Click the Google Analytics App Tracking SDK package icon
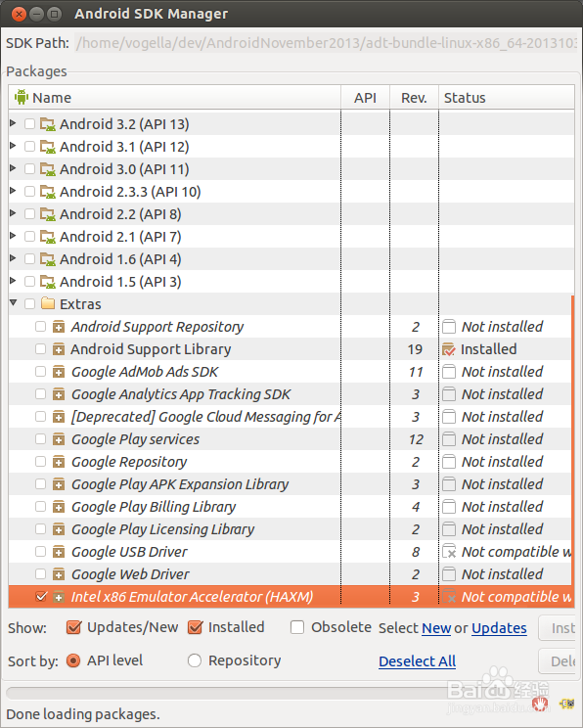 coord(59,394)
